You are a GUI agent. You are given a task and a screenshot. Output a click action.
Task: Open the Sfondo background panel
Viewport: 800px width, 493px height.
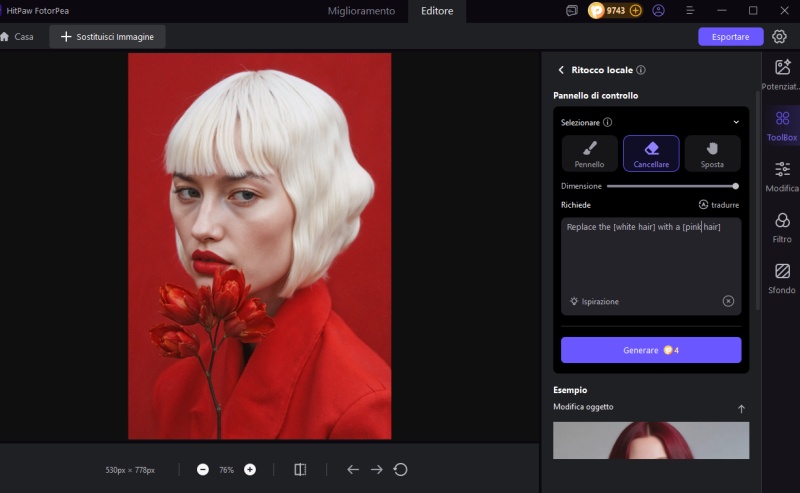pyautogui.click(x=782, y=278)
